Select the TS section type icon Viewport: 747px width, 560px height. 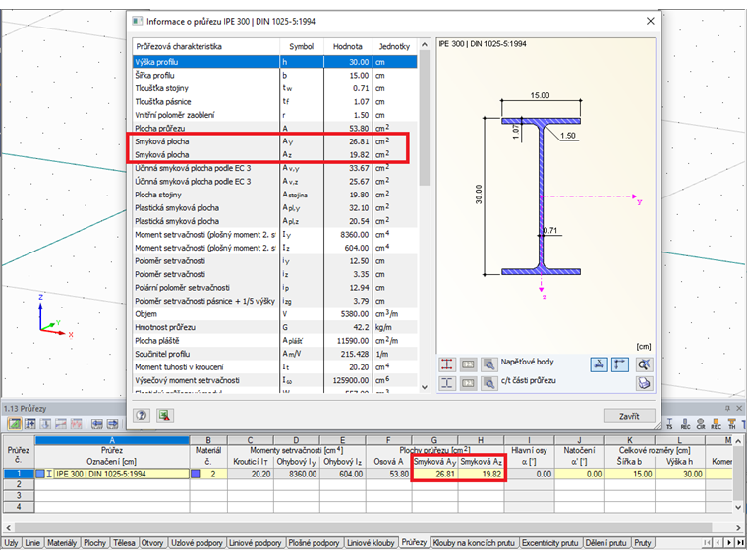click(669, 423)
